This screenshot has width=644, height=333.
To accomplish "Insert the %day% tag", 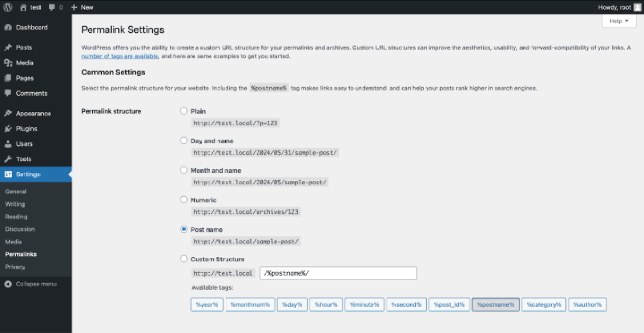I will click(x=292, y=305).
